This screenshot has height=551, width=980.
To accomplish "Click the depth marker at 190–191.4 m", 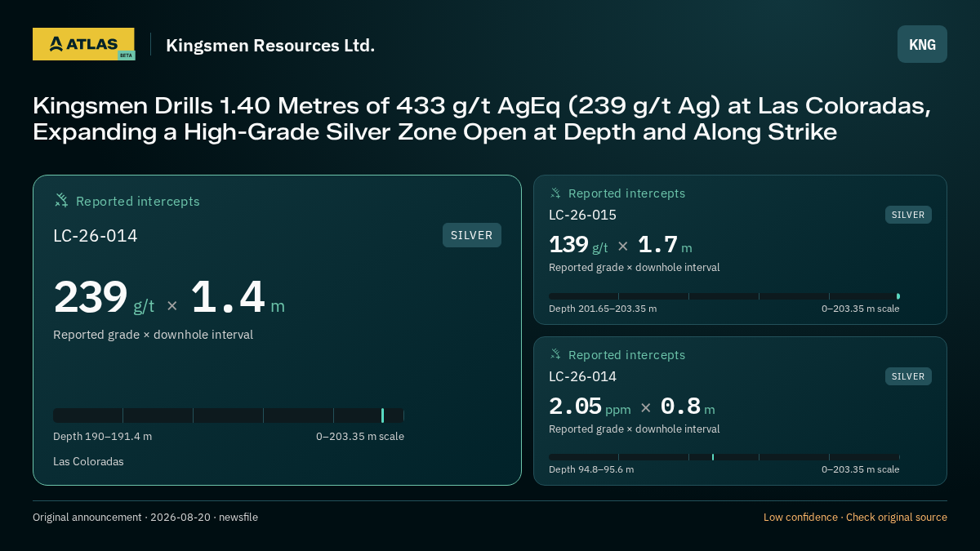I will (x=382, y=415).
